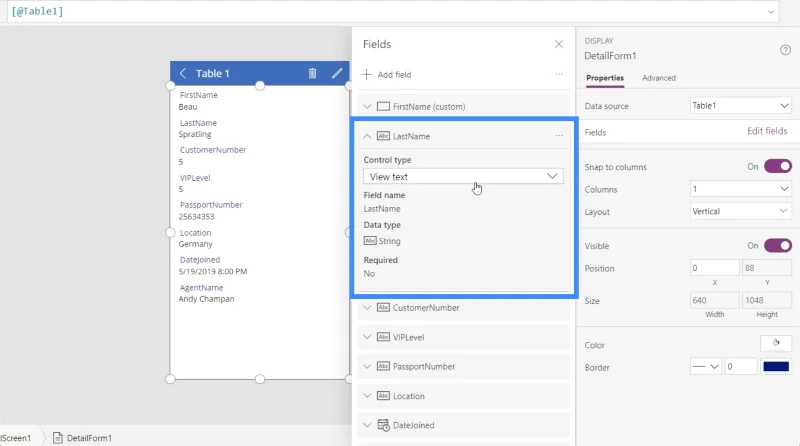Select the Location value Germany

click(195, 244)
